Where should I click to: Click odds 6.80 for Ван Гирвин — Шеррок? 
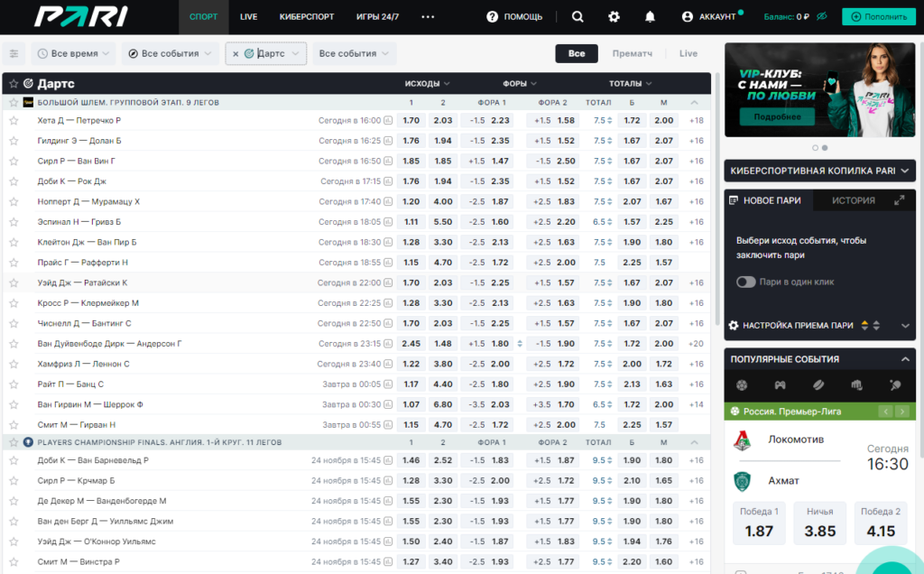point(442,405)
